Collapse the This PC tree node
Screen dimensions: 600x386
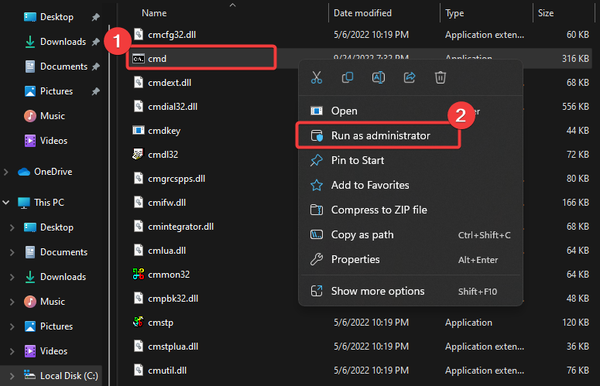[6, 202]
